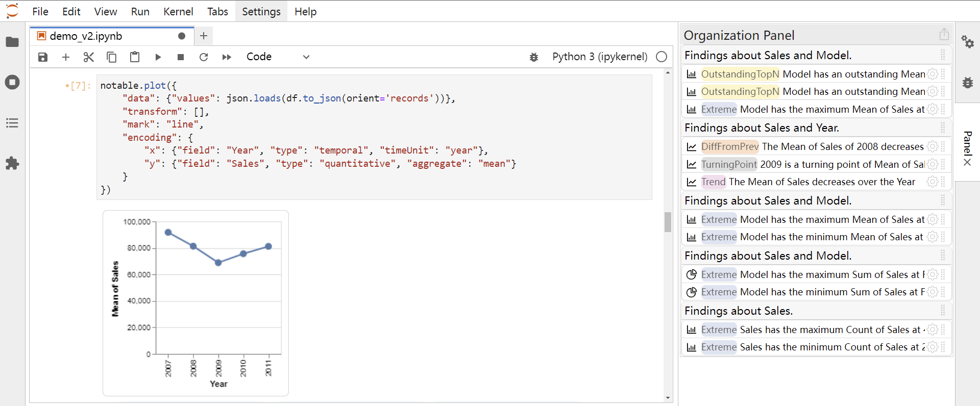Click the Python 3 (ipykernel) kernel name
This screenshot has width=980, height=406.
pos(599,57)
